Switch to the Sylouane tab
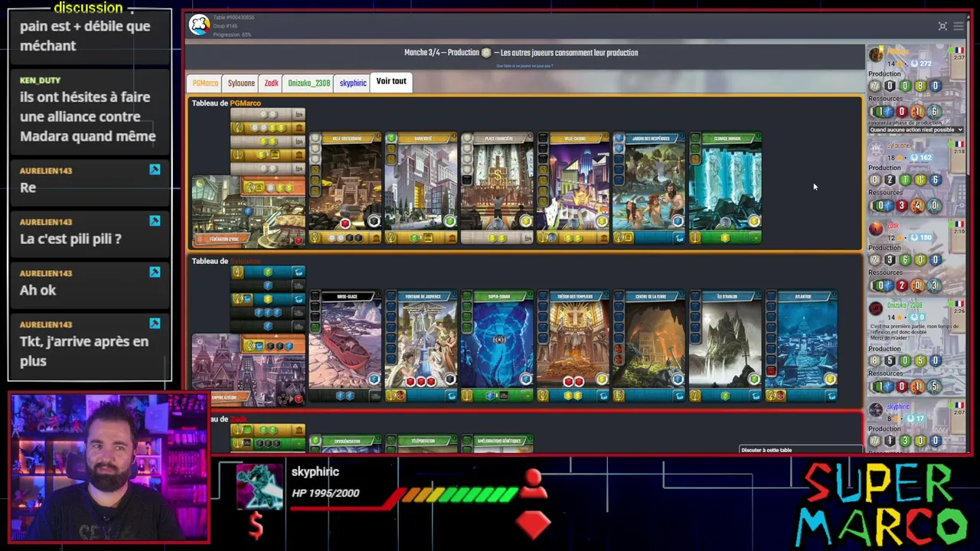Viewport: 980px width, 551px height. click(x=241, y=83)
